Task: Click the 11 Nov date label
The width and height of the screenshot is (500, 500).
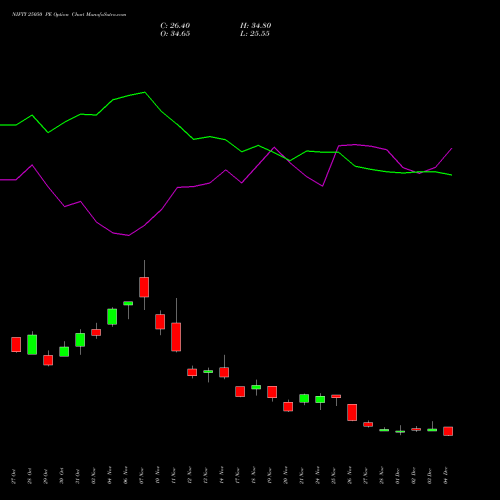Action: (173, 476)
